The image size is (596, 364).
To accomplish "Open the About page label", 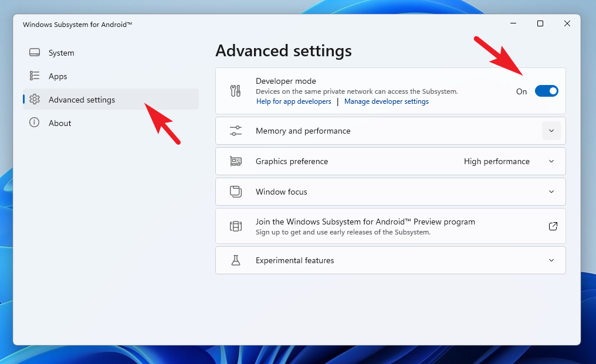I will 60,123.
